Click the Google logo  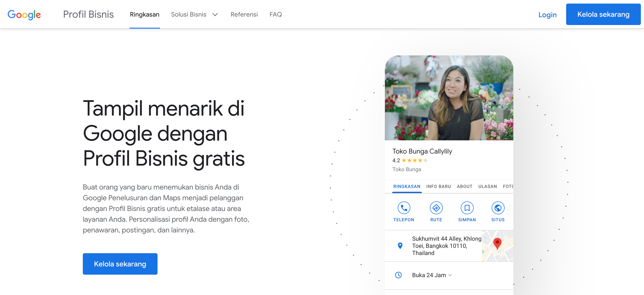(24, 15)
